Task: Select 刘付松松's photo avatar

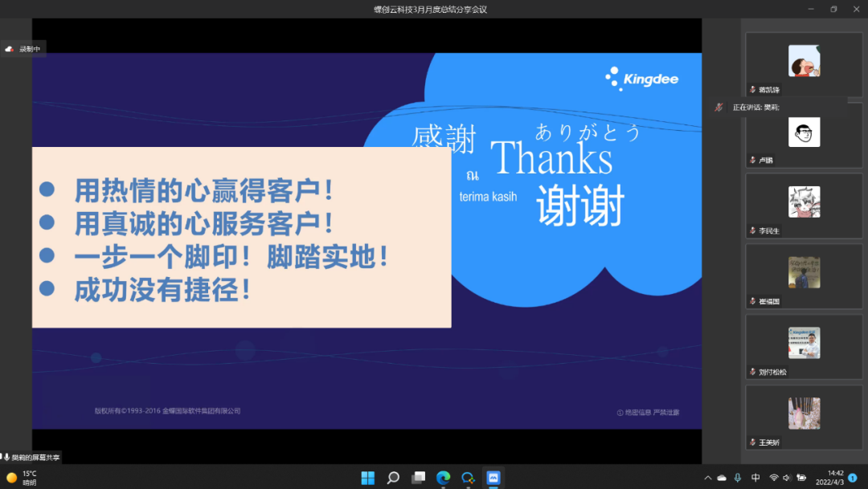Action: (x=804, y=343)
